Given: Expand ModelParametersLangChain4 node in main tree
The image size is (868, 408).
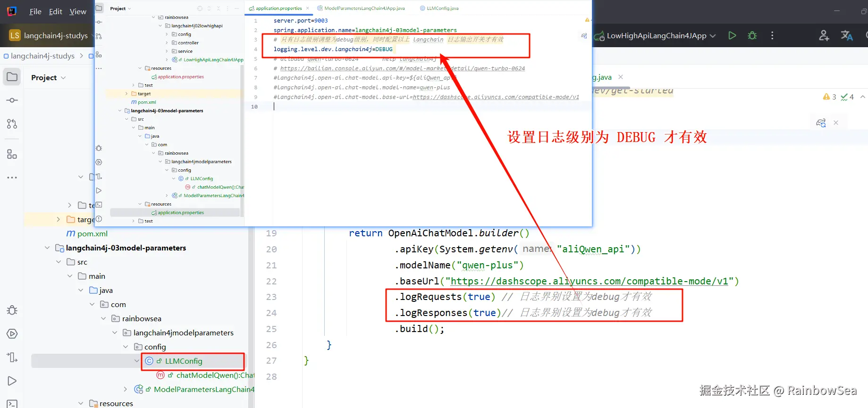Looking at the screenshot, I should [x=126, y=389].
